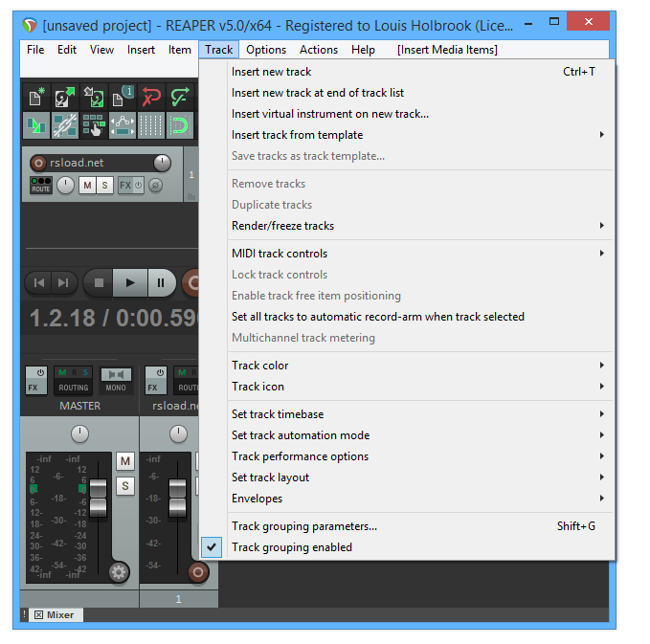
Task: Click the ROUTE button on track 1
Action: [x=40, y=186]
